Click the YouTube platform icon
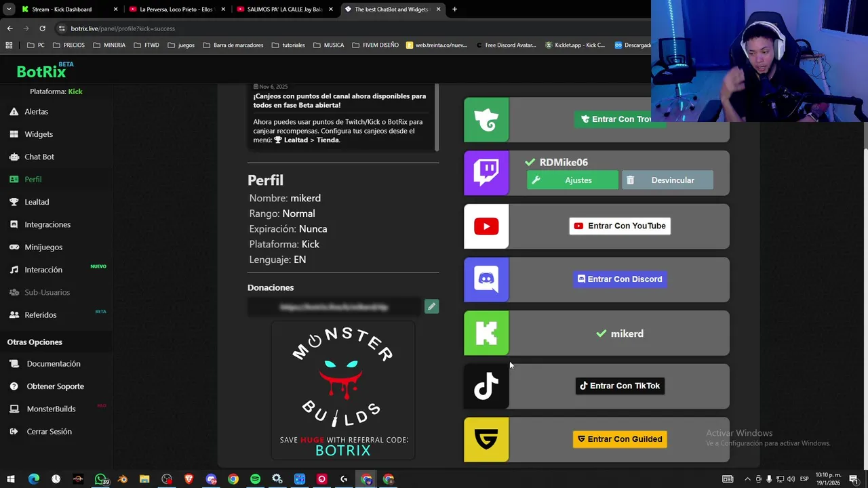Screen dimensions: 868x488 click(486, 226)
